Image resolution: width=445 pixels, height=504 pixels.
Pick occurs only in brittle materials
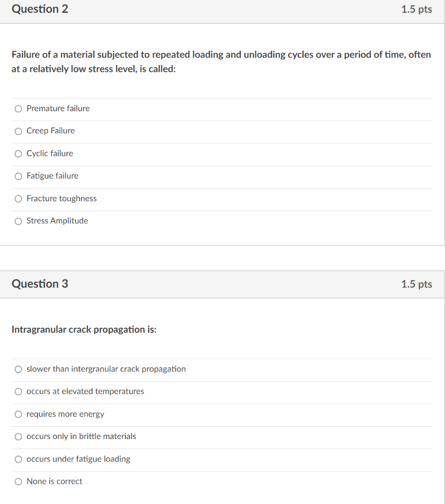point(18,437)
